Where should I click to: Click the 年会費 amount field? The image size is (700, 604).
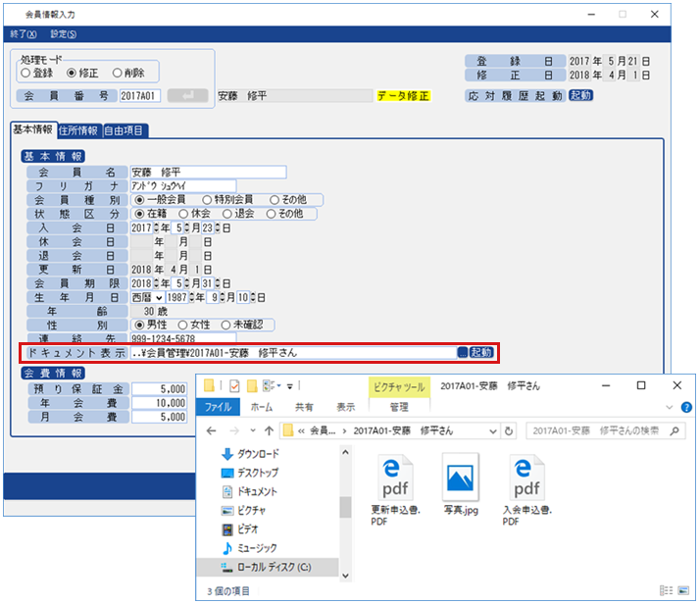pos(159,403)
